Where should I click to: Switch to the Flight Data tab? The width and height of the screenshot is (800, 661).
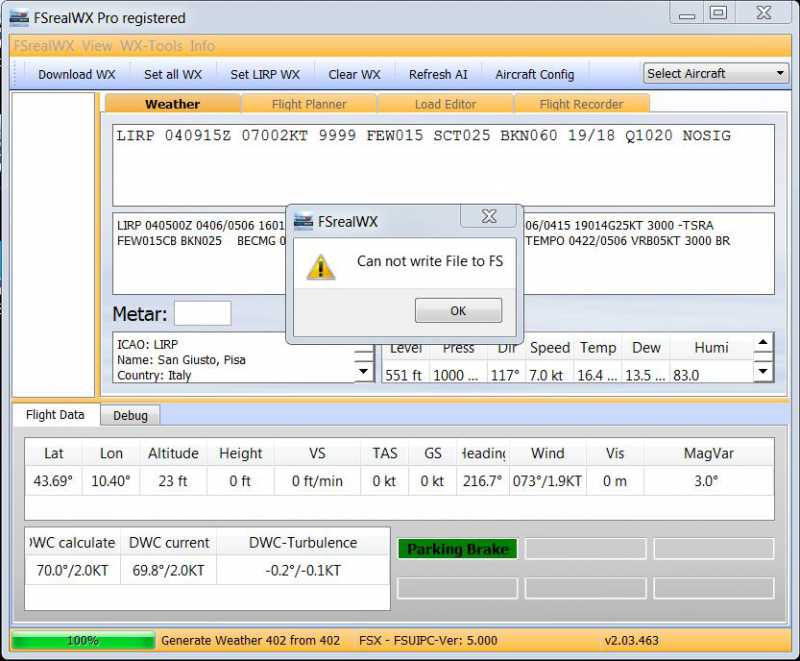coord(55,415)
